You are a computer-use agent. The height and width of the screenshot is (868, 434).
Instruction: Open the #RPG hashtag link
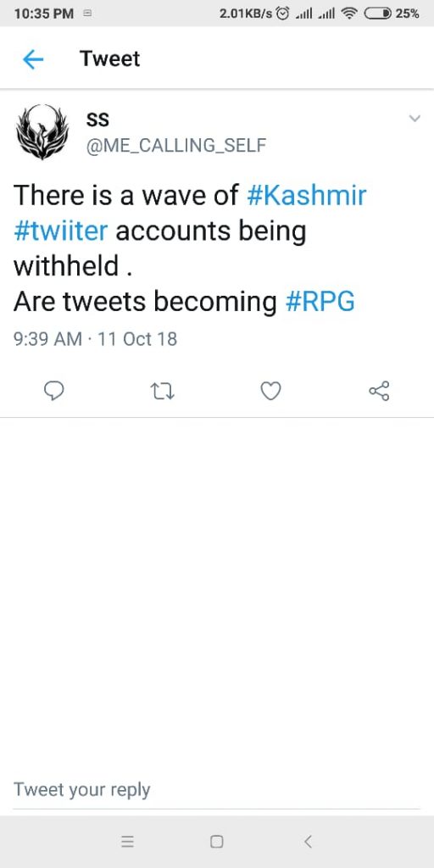click(320, 303)
